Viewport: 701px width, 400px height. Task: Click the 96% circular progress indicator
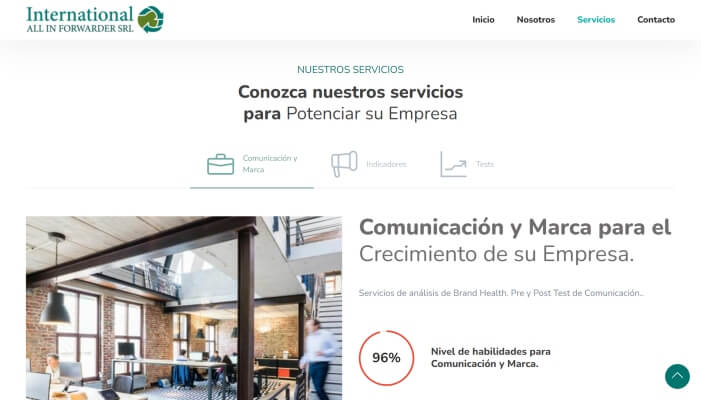point(386,358)
